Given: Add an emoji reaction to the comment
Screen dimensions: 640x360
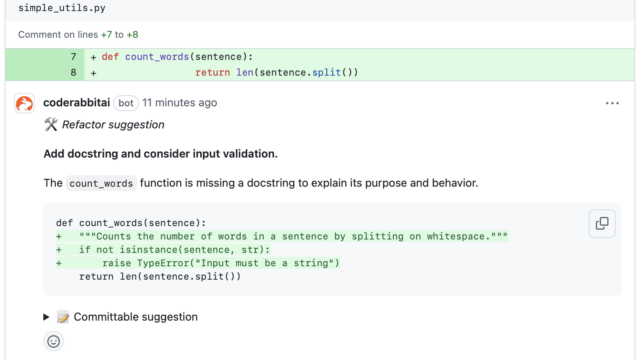Looking at the screenshot, I should [53, 342].
